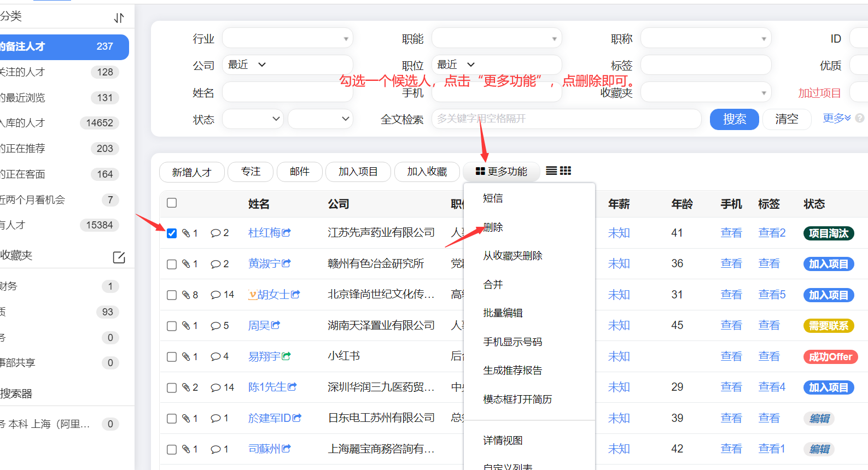Choose 删除 from the more-functions menu

click(x=493, y=227)
